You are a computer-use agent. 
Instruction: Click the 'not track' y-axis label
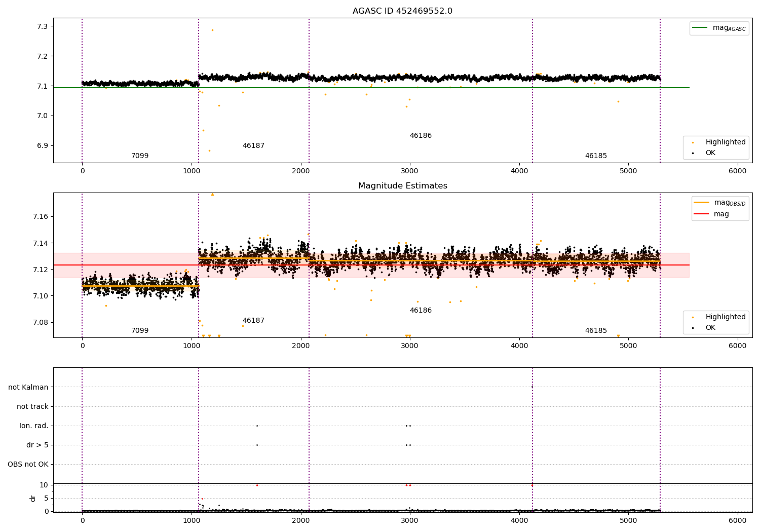32,406
